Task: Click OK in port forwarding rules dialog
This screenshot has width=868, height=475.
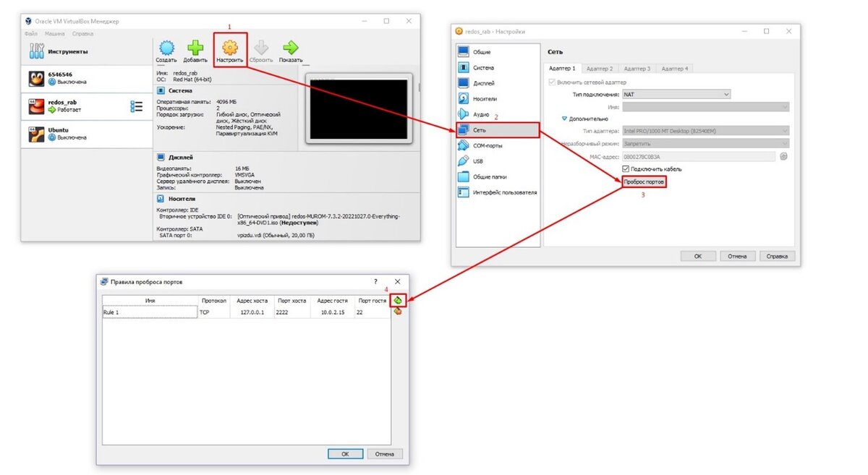Action: click(x=345, y=454)
